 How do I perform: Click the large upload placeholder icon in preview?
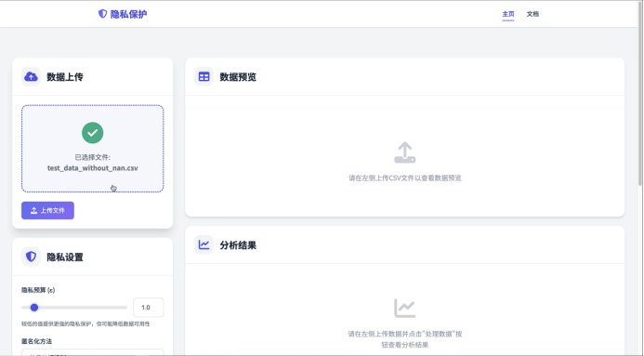(405, 152)
